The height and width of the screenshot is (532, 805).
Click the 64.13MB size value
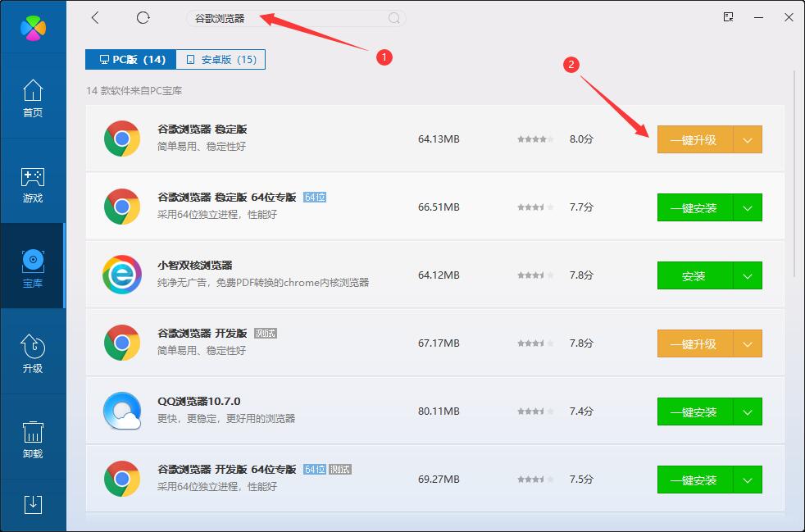(439, 139)
